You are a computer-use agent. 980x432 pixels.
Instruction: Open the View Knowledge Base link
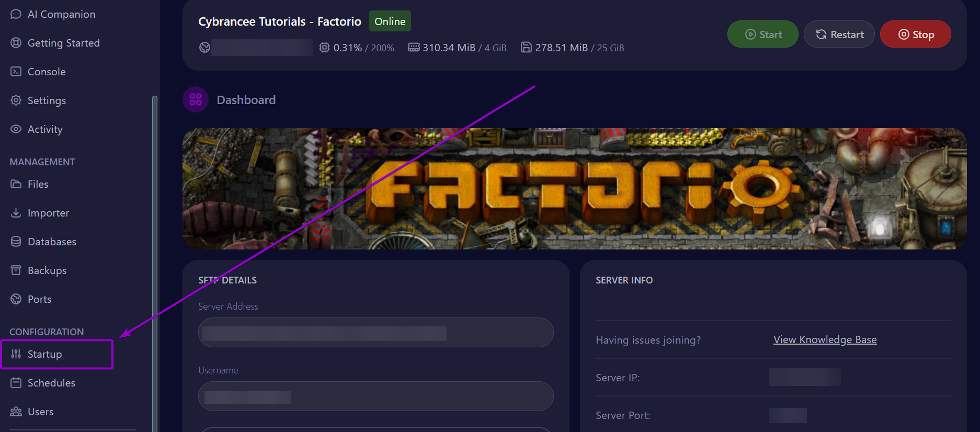coord(825,340)
